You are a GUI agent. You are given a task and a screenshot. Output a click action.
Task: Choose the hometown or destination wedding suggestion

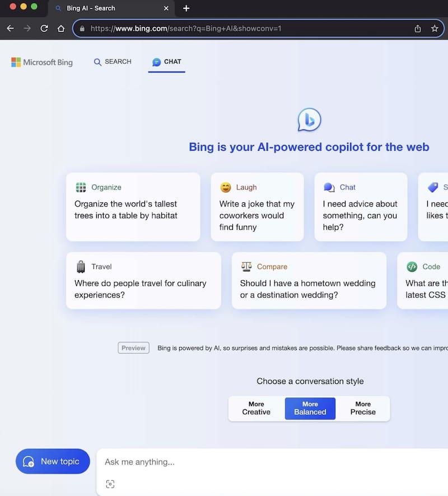pyautogui.click(x=309, y=281)
